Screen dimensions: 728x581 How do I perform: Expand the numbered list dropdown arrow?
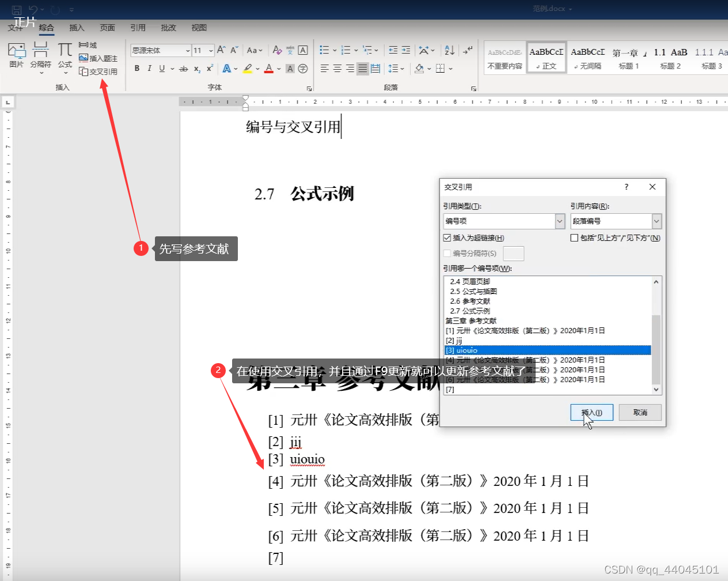(x=356, y=50)
